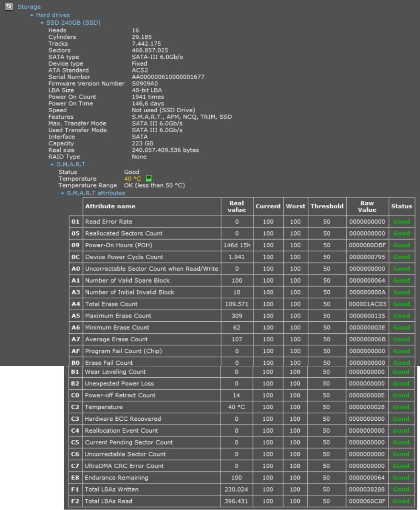Click the ATA Standard value ACS2

[140, 70]
